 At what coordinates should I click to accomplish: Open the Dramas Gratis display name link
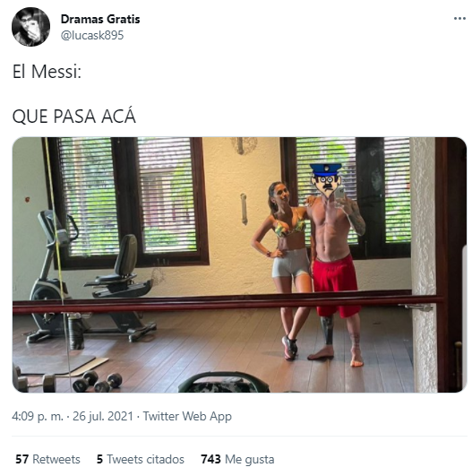100,19
